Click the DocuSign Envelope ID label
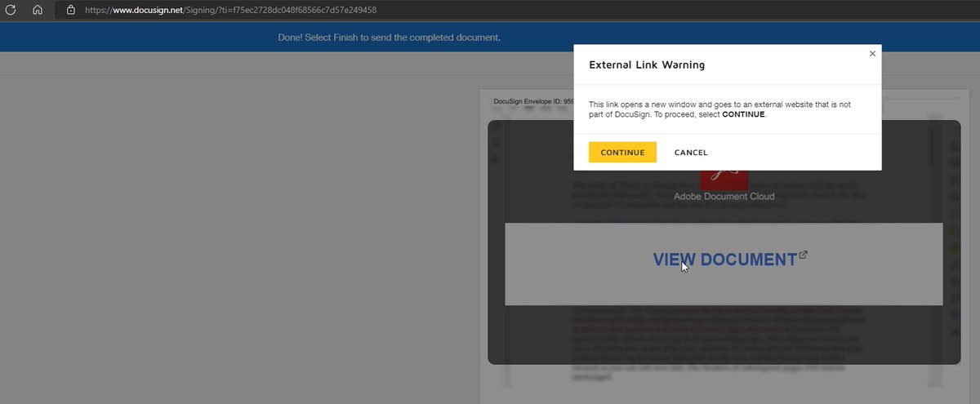 534,102
